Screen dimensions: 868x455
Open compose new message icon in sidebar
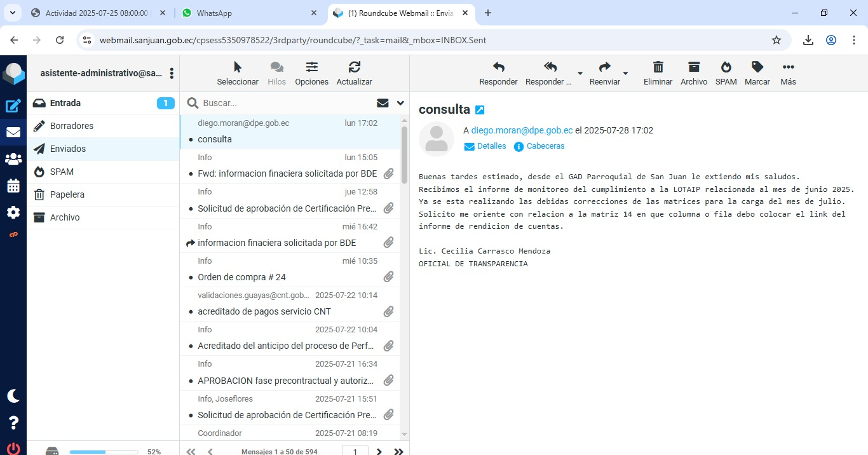pyautogui.click(x=13, y=106)
